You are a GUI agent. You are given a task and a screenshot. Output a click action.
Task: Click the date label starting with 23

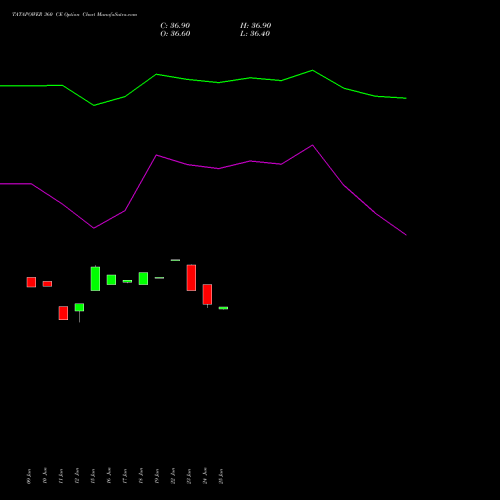(x=189, y=476)
